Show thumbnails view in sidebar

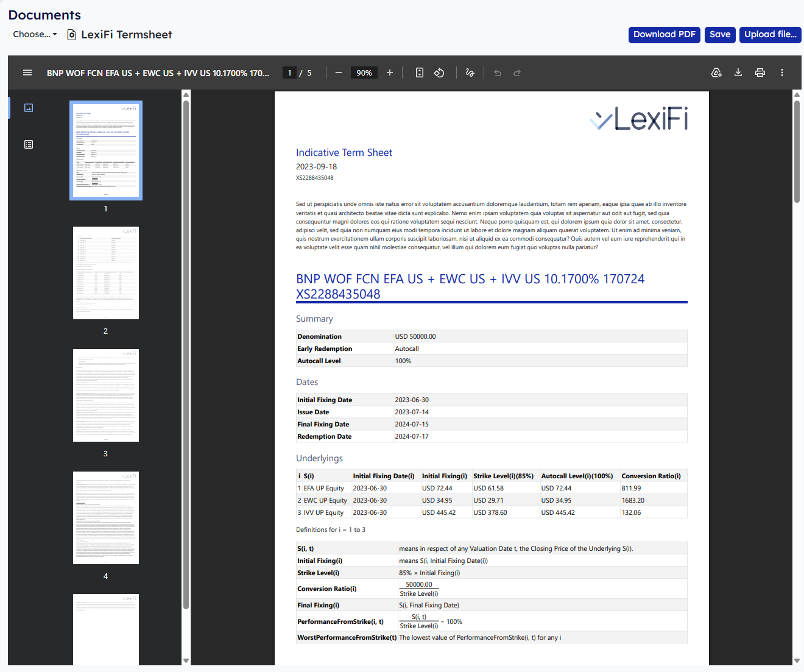[x=29, y=108]
